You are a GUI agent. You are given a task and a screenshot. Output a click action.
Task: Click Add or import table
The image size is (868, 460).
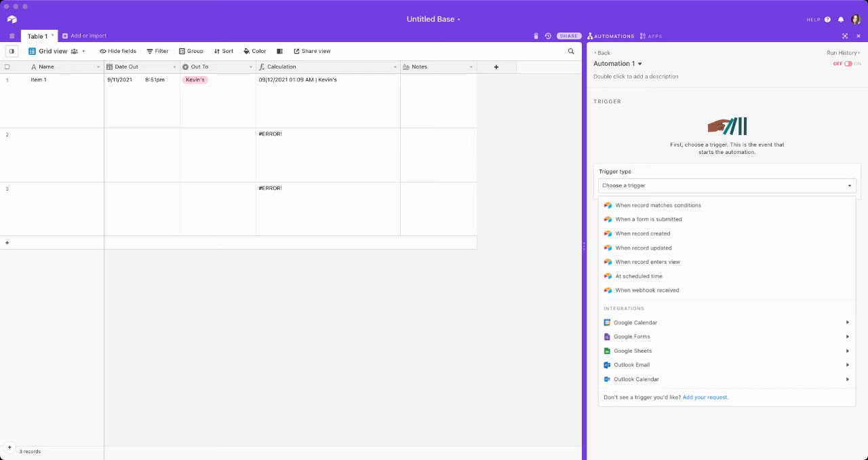coord(85,36)
